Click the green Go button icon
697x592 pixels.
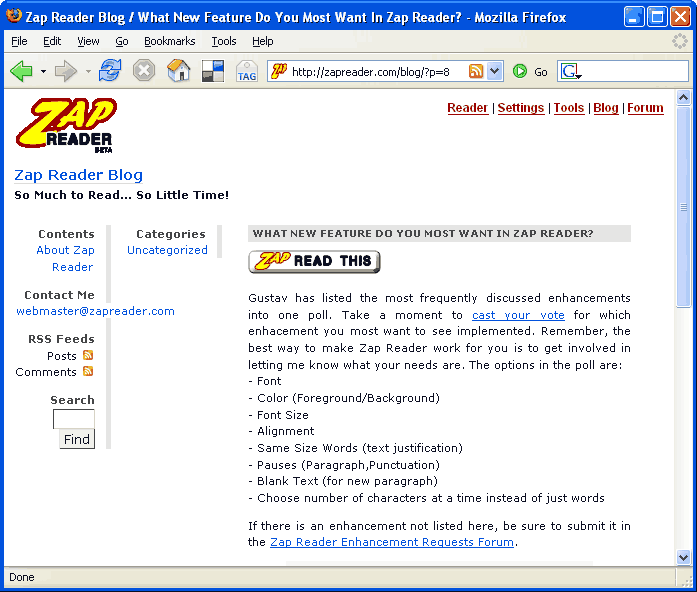[x=520, y=71]
